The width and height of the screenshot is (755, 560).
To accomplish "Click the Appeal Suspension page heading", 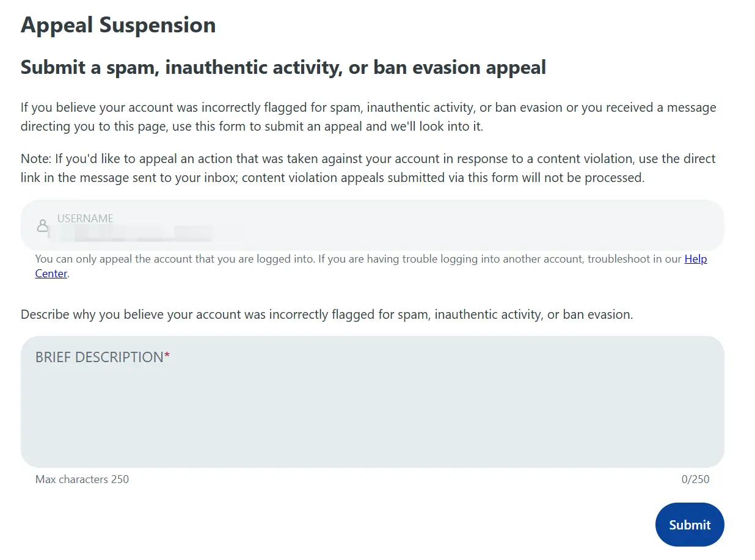I will [118, 25].
